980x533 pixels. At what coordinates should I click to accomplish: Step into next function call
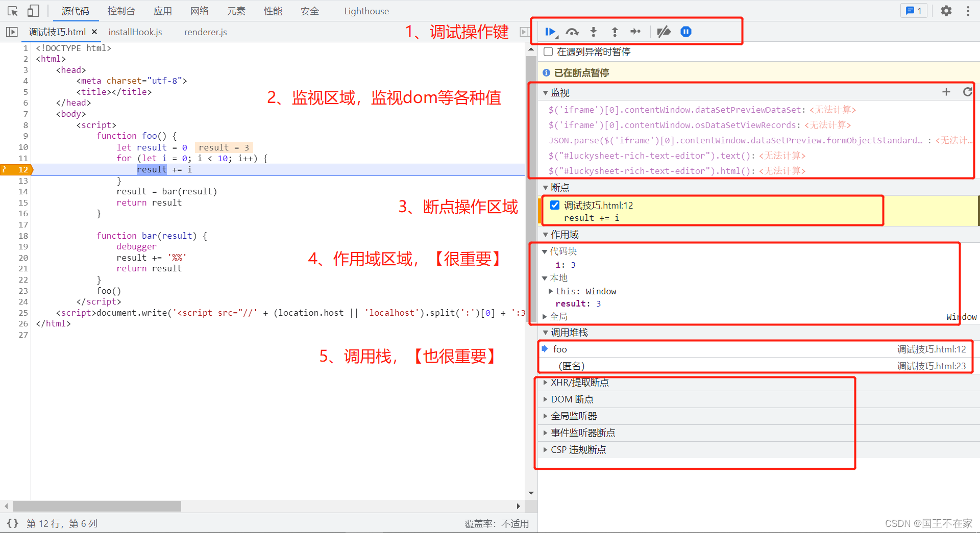coord(594,32)
